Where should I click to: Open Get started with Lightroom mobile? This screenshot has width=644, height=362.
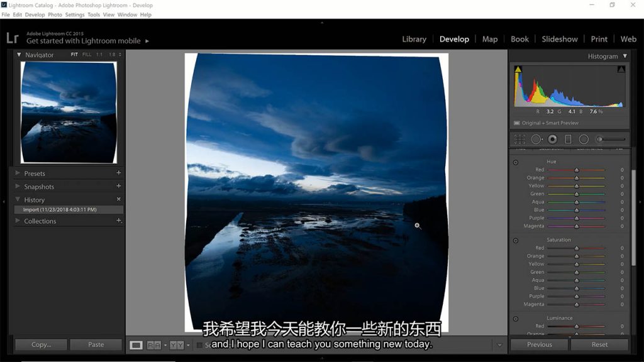pyautogui.click(x=84, y=41)
